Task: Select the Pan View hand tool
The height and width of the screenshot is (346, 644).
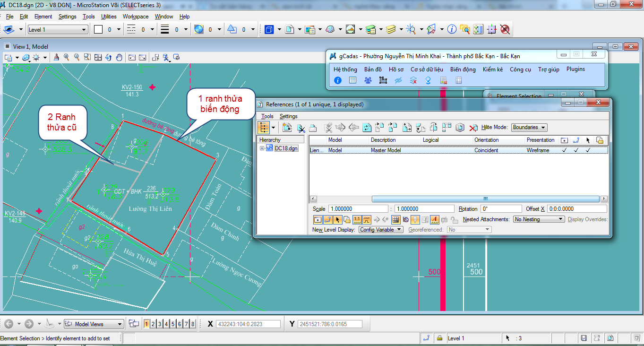Action: tap(119, 57)
